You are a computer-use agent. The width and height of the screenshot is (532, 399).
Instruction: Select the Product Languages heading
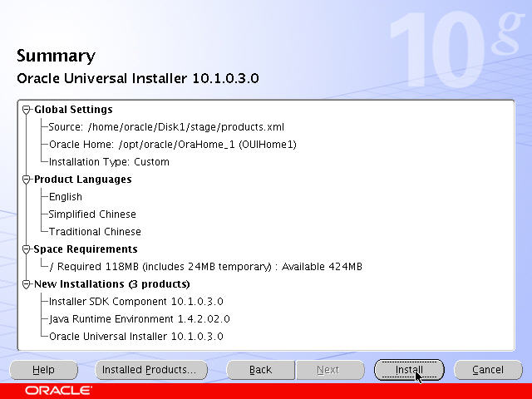[83, 180]
